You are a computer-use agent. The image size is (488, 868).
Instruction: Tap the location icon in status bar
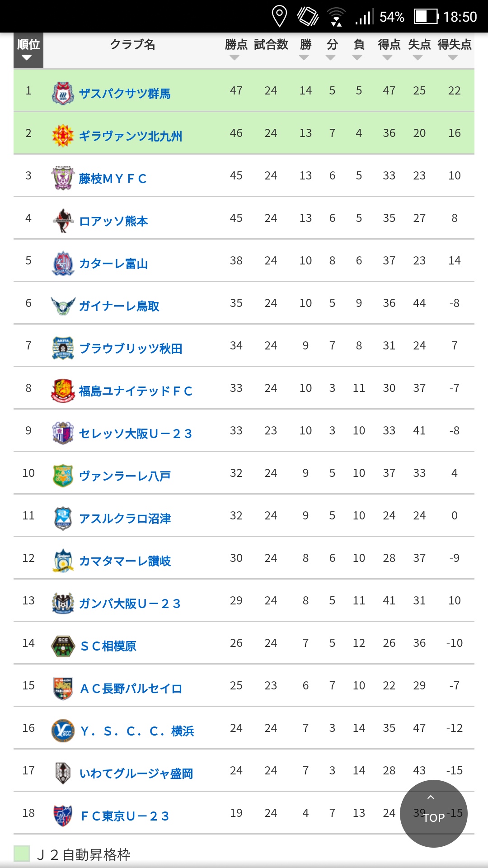coord(279,16)
